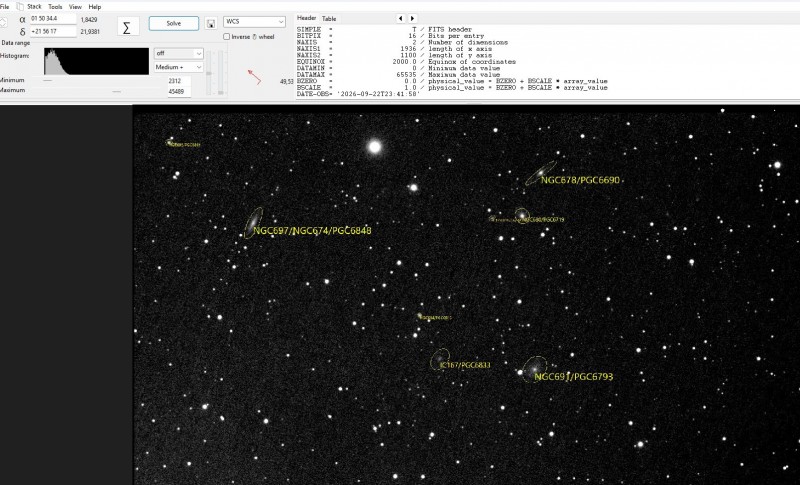This screenshot has height=485, width=800.
Task: Click the DATAMAX header line
Action: click(398, 75)
